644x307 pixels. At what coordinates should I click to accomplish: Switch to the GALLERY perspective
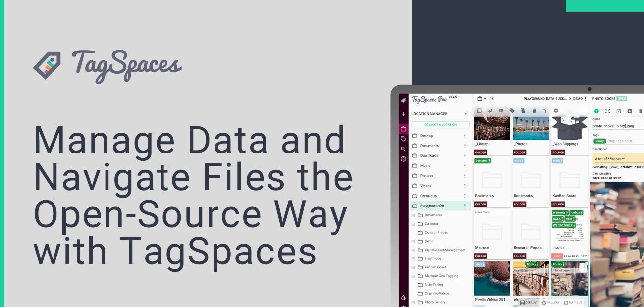point(551,303)
